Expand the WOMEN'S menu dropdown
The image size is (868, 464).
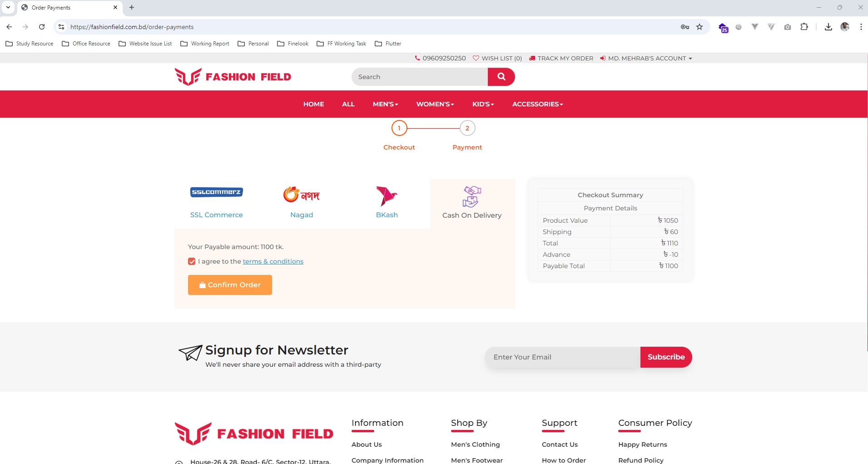[435, 104]
